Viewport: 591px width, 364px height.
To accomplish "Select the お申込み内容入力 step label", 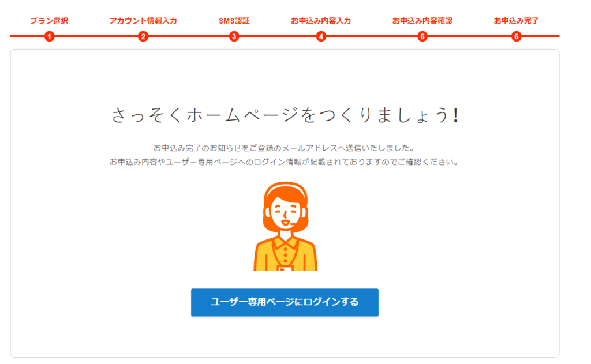I will click(x=321, y=21).
